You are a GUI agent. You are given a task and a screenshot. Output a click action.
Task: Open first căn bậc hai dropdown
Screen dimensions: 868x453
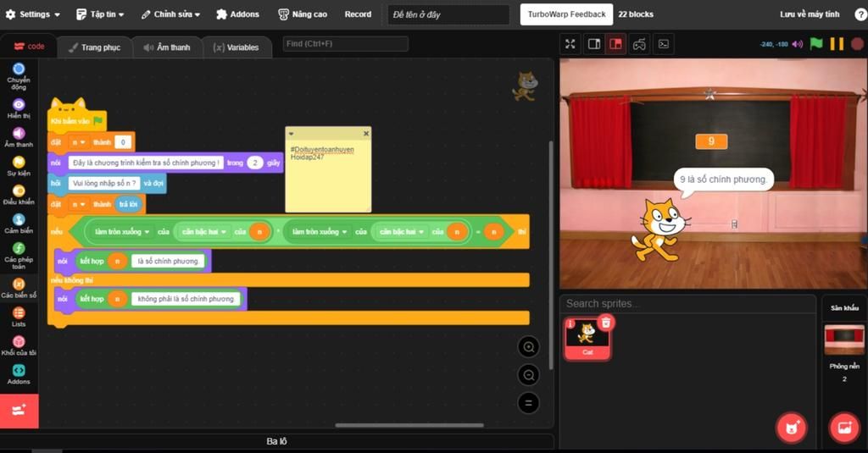pos(203,232)
